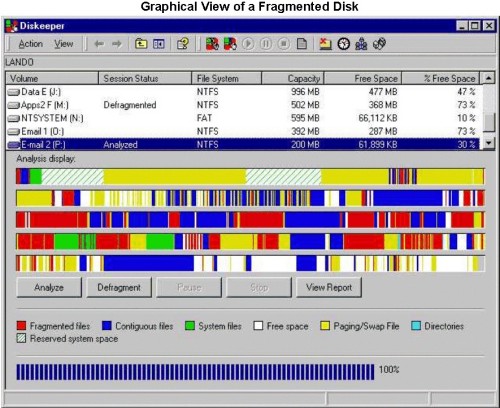
Task: Click the blue Contiguous files legend swatch
Action: 107,326
